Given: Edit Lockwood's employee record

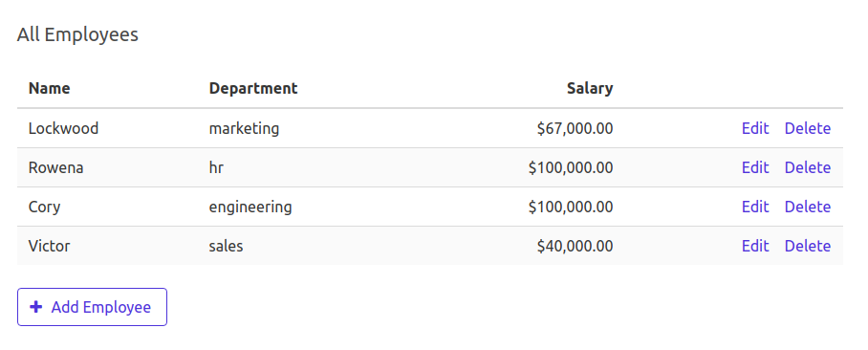Looking at the screenshot, I should point(755,128).
